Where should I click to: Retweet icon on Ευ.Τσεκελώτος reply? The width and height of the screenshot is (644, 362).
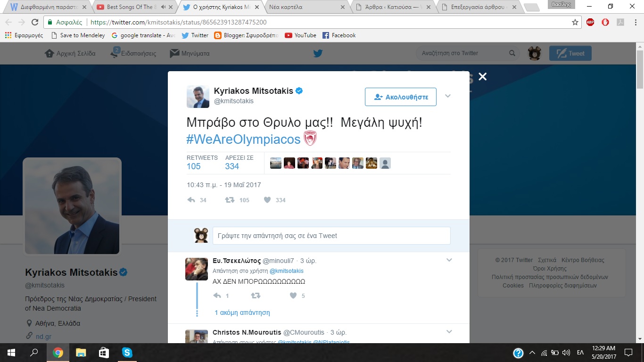(256, 296)
